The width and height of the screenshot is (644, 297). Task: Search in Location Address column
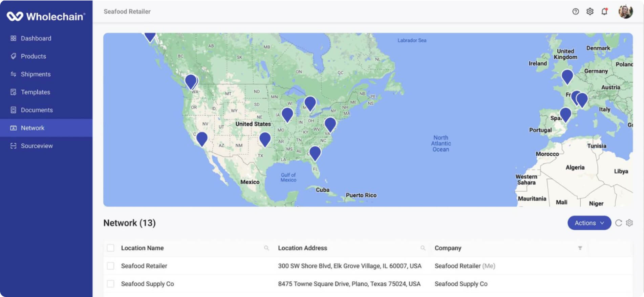pyautogui.click(x=423, y=248)
